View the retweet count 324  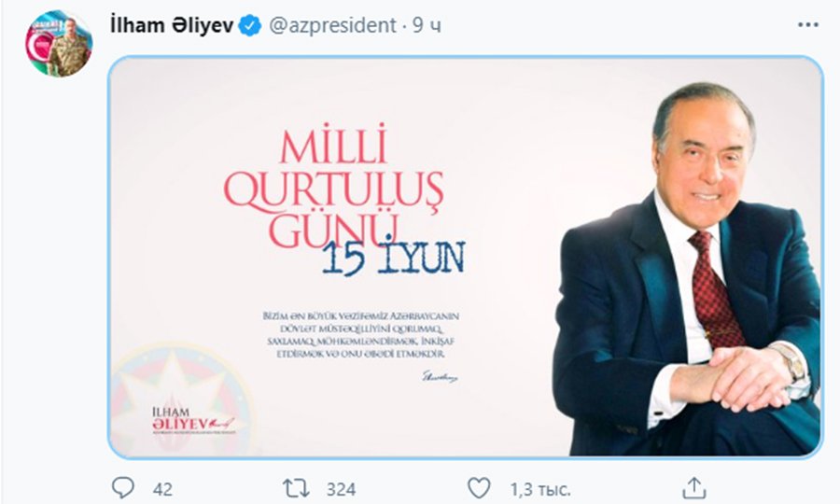(342, 489)
